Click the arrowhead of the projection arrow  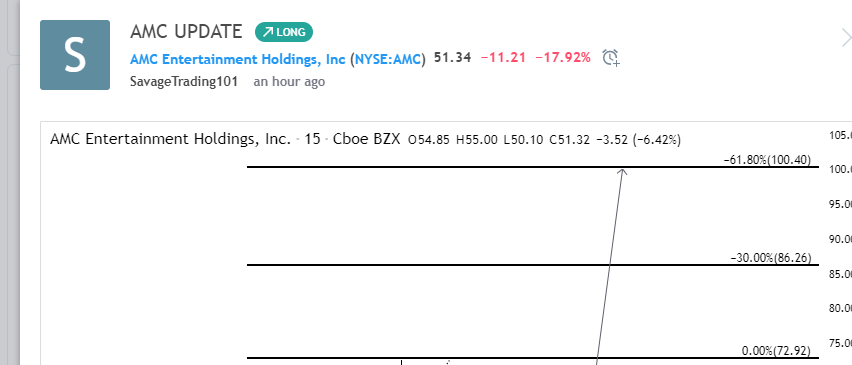(623, 172)
